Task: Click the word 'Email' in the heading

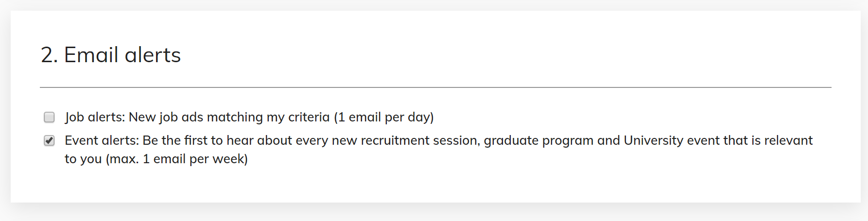Action: 91,55
